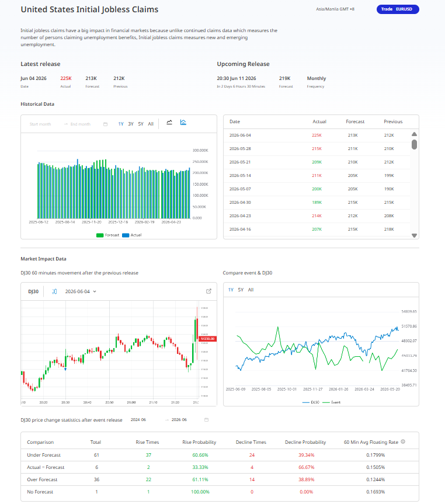Toggle Event line in compare chart legend
This screenshot has width=445, height=504.
pos(331,402)
